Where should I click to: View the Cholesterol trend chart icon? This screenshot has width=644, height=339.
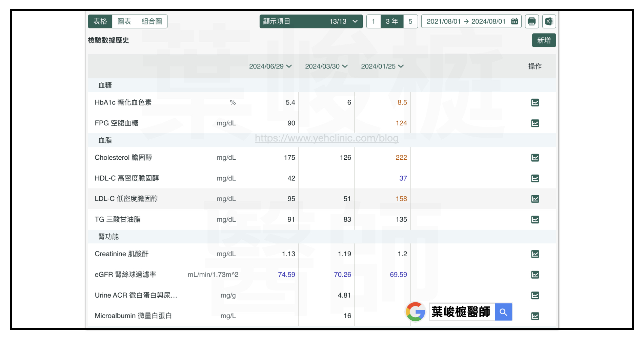(535, 158)
